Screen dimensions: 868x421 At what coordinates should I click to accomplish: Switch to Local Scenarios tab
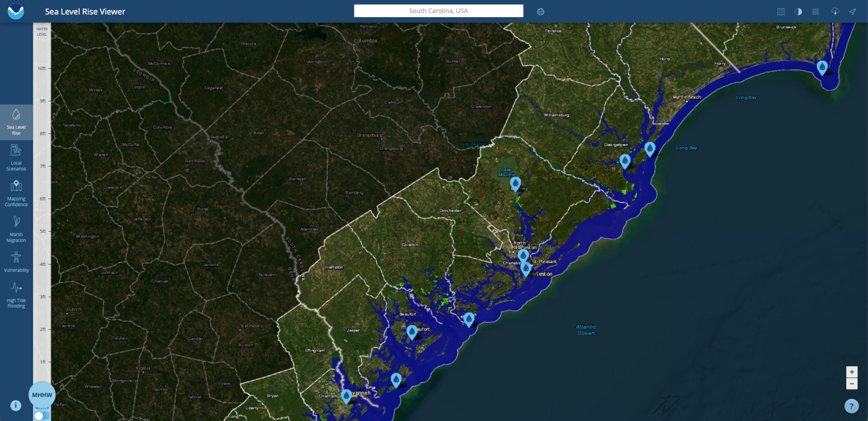coord(16,157)
